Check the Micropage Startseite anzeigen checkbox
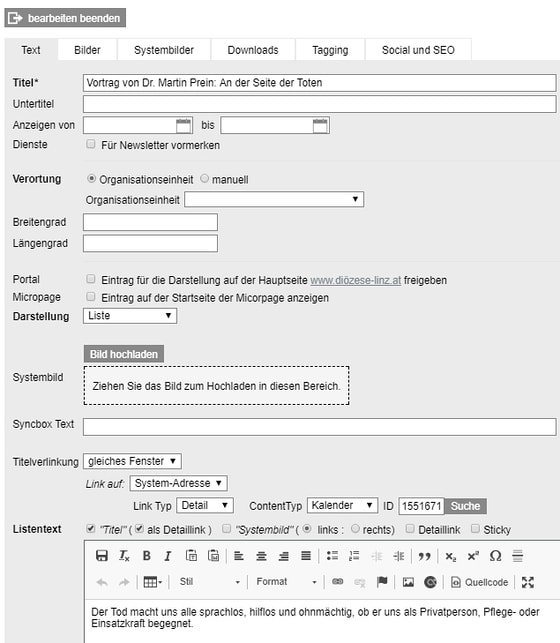The height and width of the screenshot is (643, 560). pos(91,296)
